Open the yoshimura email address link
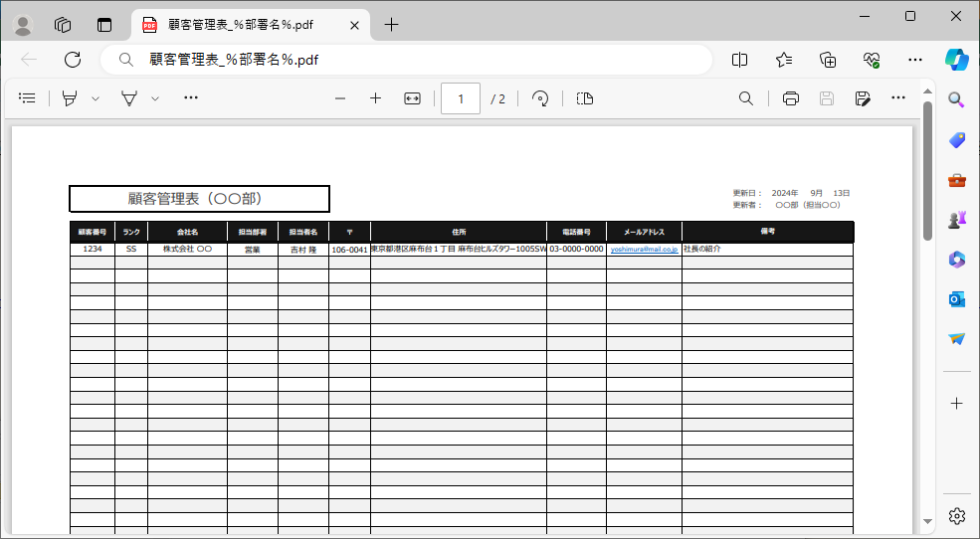 pos(644,250)
